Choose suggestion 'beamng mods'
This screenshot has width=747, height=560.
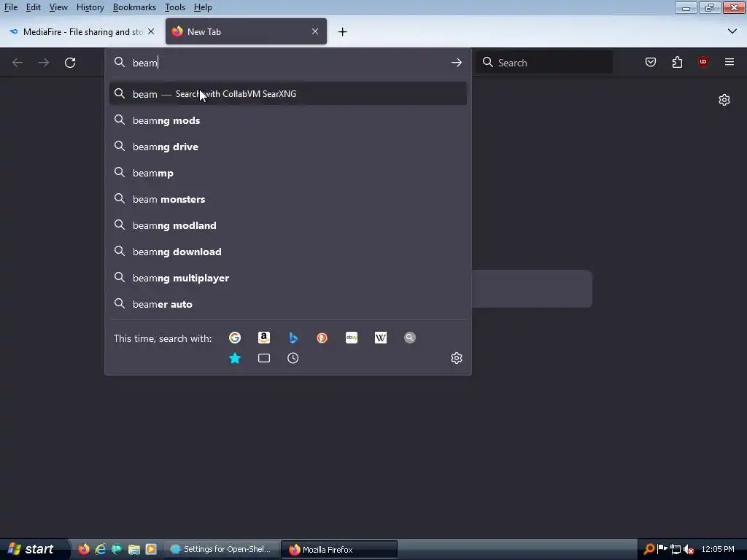287,120
